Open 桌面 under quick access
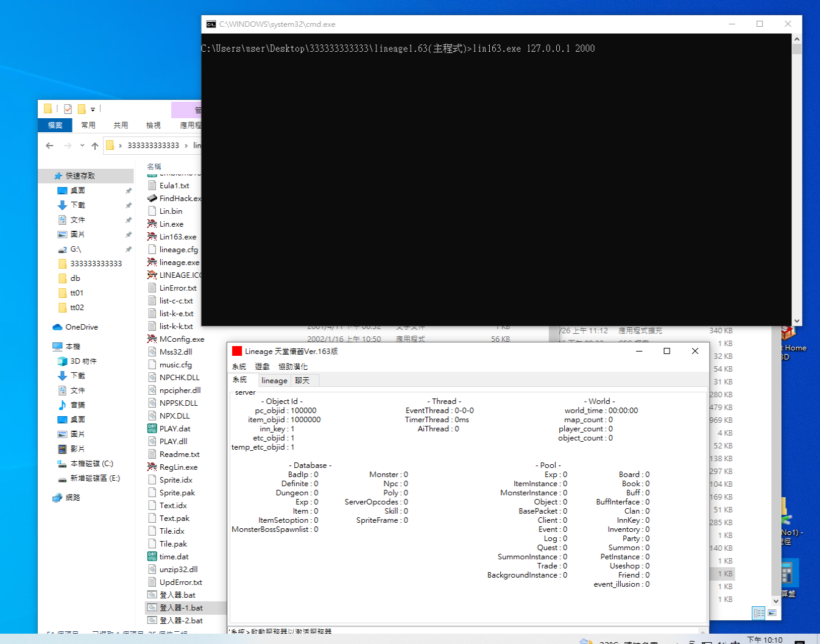 pyautogui.click(x=77, y=190)
